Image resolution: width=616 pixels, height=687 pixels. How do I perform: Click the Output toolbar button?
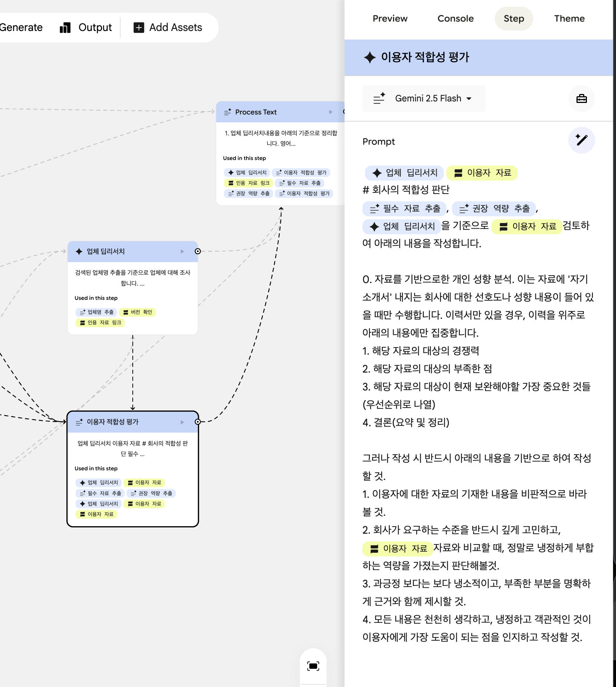(86, 28)
